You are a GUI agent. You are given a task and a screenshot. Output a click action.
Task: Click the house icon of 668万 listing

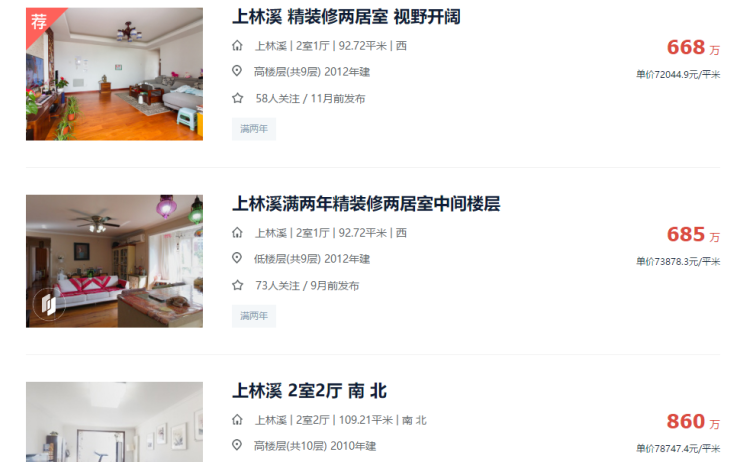pyautogui.click(x=237, y=45)
